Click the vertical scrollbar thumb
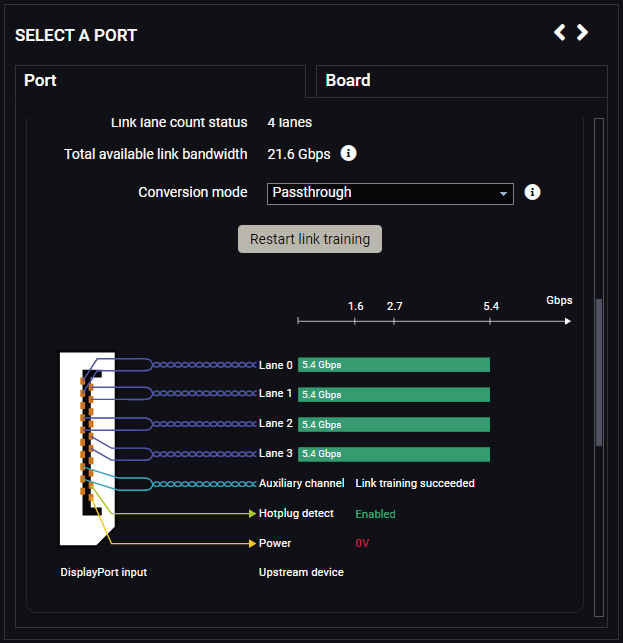 point(599,372)
